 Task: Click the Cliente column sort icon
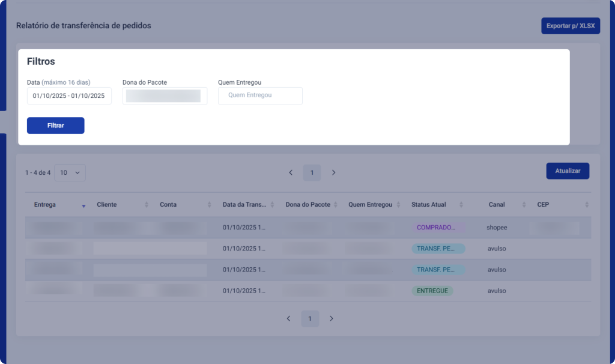click(147, 205)
